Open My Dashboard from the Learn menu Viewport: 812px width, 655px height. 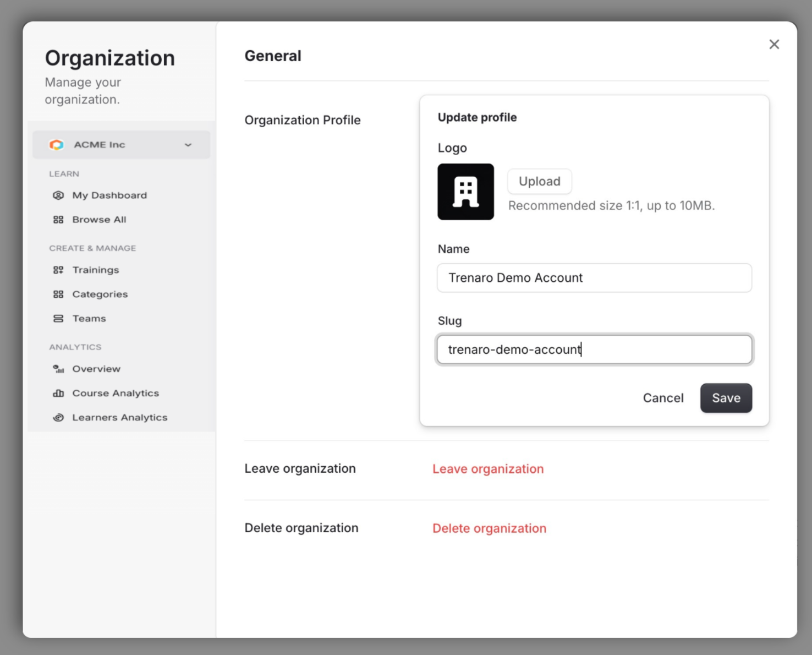(x=109, y=195)
